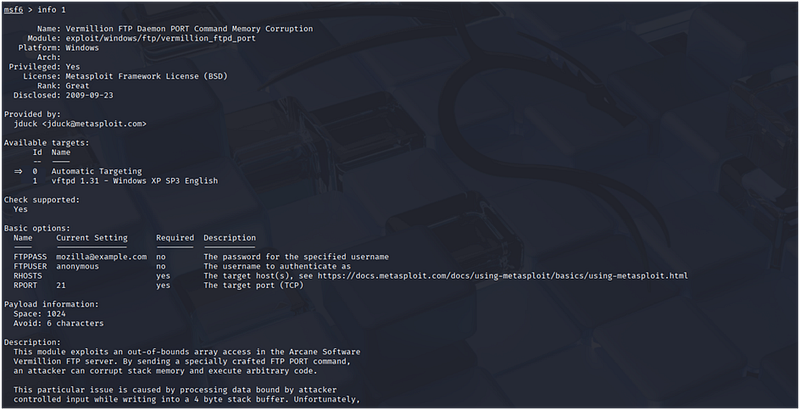Click the 'Payload information:' heading
This screenshot has width=800, height=410.
52,304
